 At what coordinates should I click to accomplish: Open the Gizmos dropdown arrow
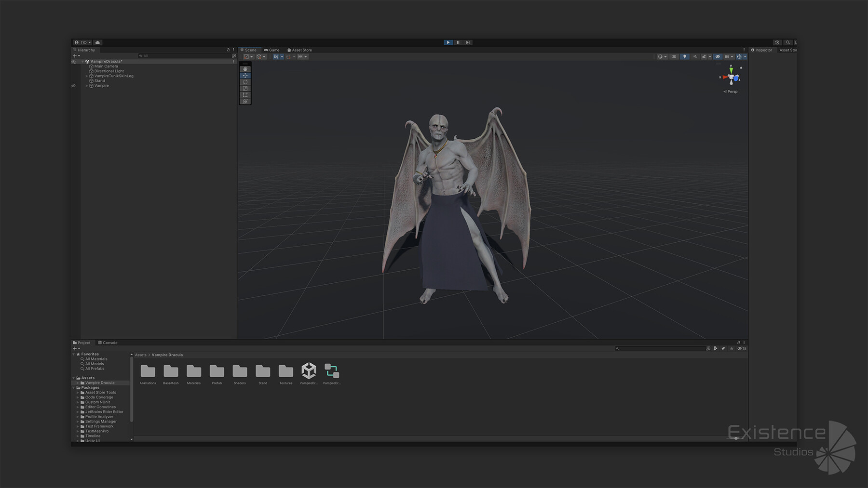tap(745, 56)
